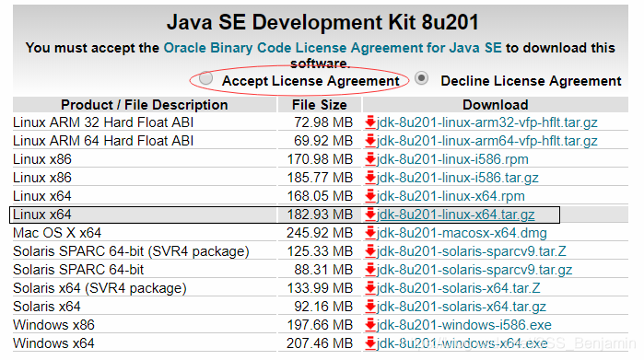
Task: Click the Windows x64 description
Action: click(53, 343)
